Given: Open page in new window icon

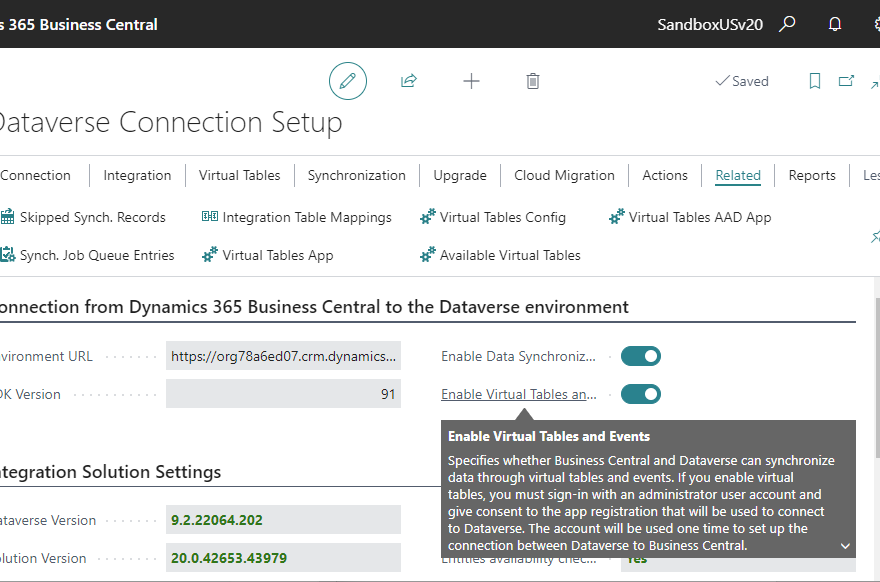Looking at the screenshot, I should (846, 81).
